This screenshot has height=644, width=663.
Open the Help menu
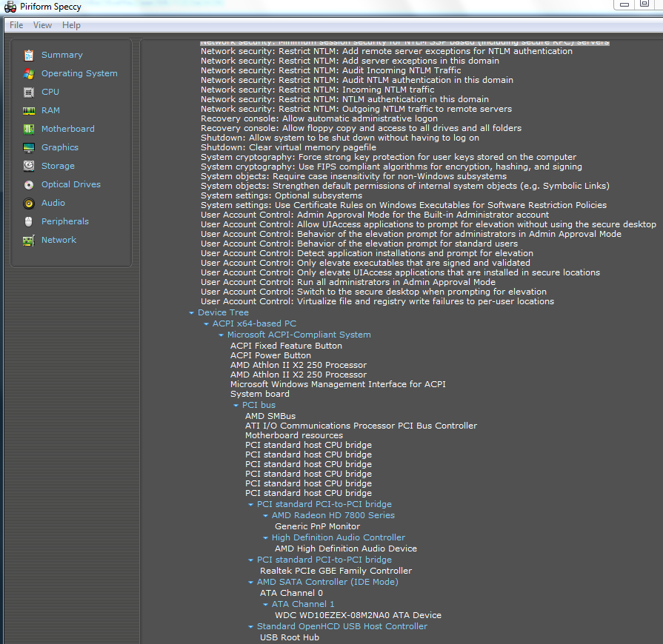pyautogui.click(x=71, y=25)
